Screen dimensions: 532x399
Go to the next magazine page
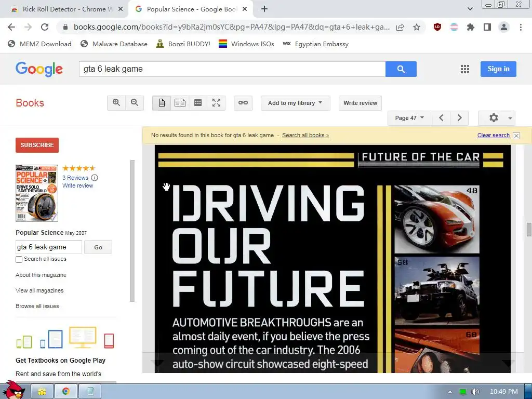coord(459,118)
